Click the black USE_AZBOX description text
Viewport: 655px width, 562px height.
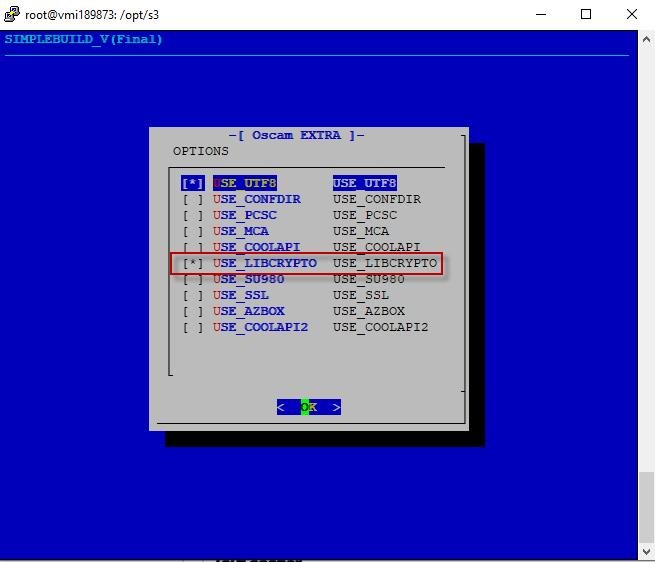click(369, 311)
